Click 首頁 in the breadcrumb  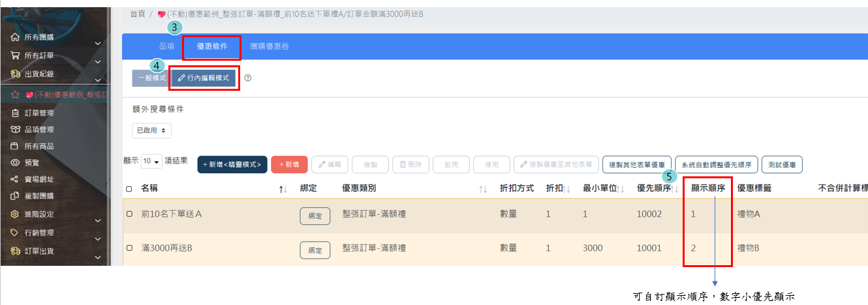coord(137,14)
